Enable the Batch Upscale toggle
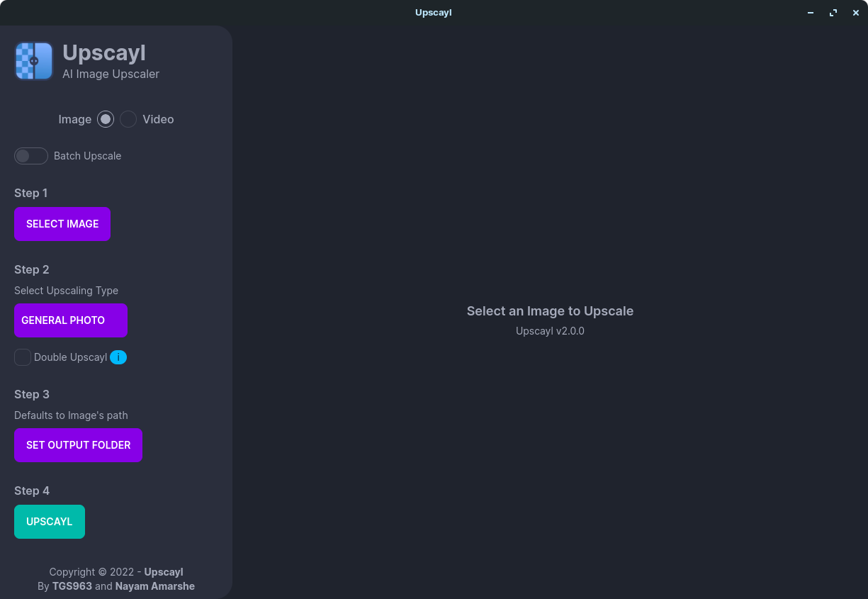Image resolution: width=868 pixels, height=599 pixels. click(31, 156)
